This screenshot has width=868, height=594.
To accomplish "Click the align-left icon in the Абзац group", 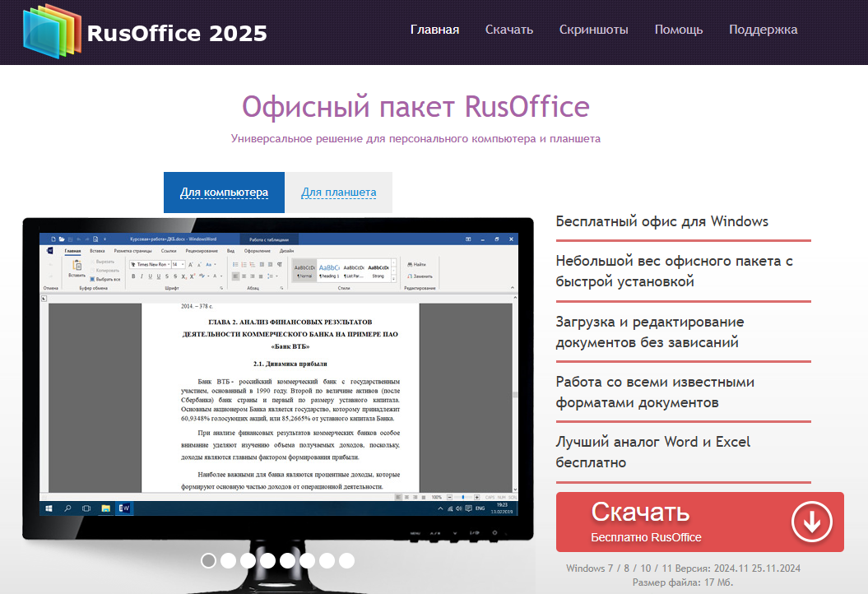I will coord(235,276).
